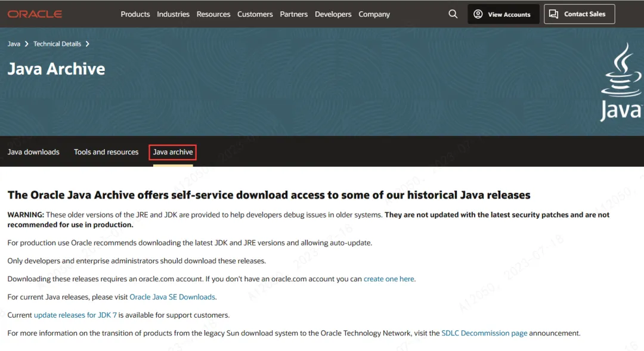The image size is (644, 351).
Task: Open the Products menu
Action: point(135,14)
